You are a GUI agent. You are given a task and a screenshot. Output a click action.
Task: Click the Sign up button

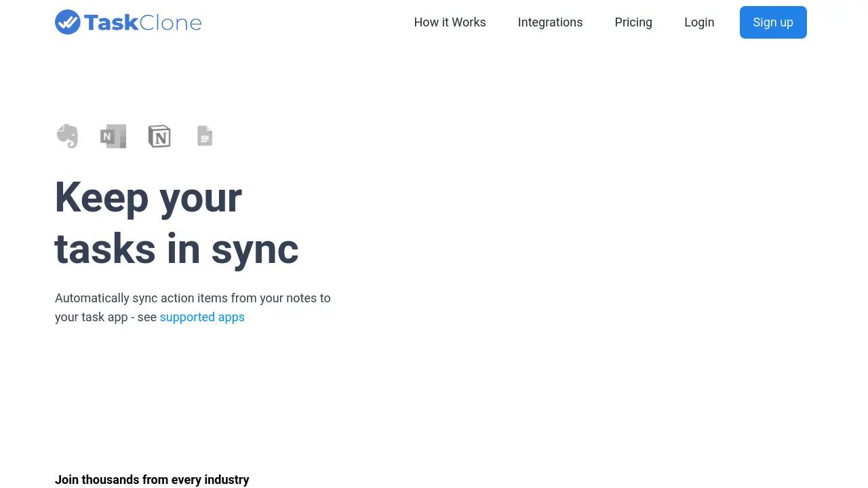point(773,22)
